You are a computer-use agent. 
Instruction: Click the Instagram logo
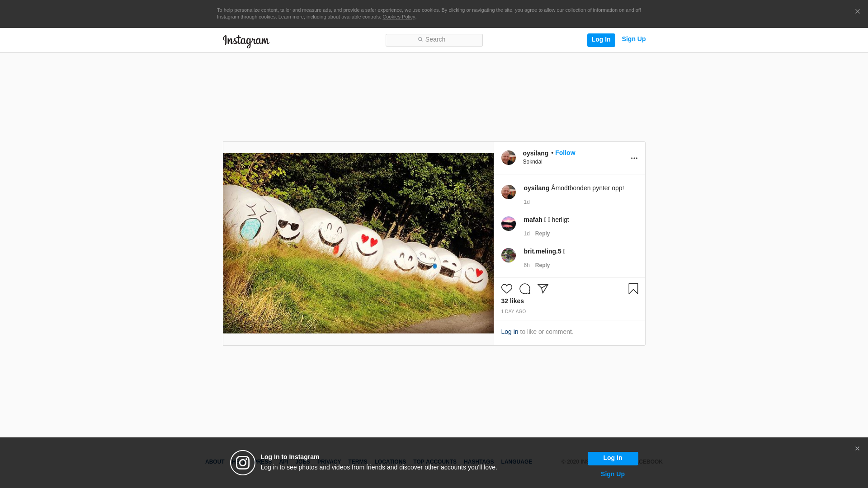click(x=246, y=41)
